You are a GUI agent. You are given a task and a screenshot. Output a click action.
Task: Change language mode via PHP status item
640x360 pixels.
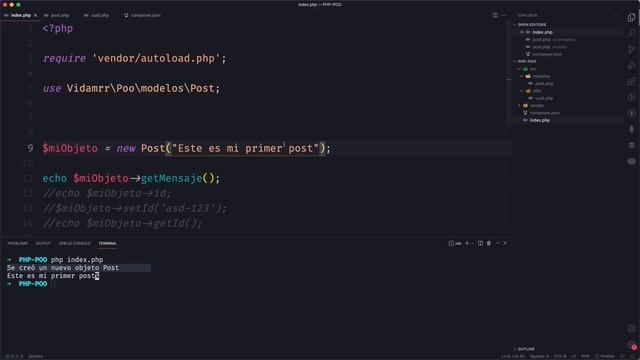coord(585,356)
